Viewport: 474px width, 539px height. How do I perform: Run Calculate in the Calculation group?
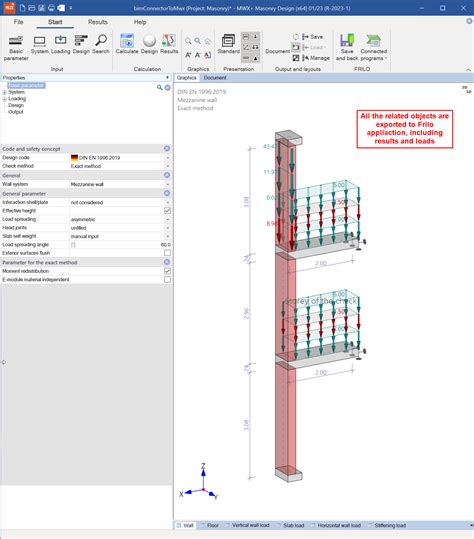tap(127, 44)
